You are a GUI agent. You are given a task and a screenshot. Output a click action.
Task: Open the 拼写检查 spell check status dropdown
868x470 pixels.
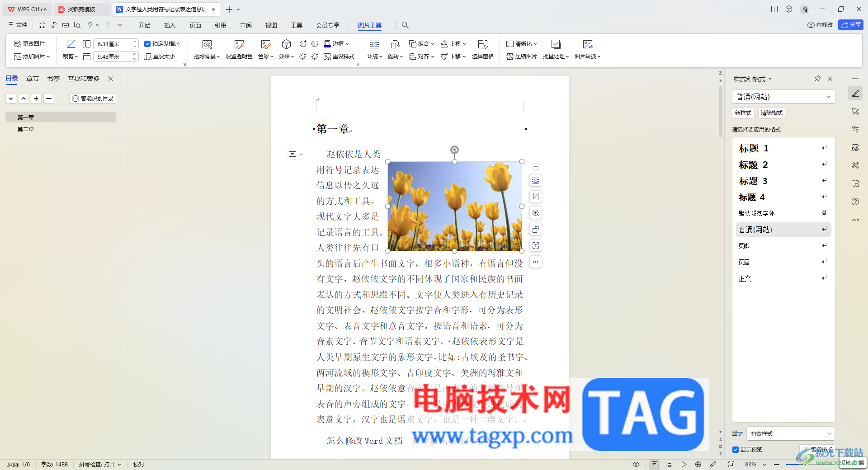click(100, 464)
